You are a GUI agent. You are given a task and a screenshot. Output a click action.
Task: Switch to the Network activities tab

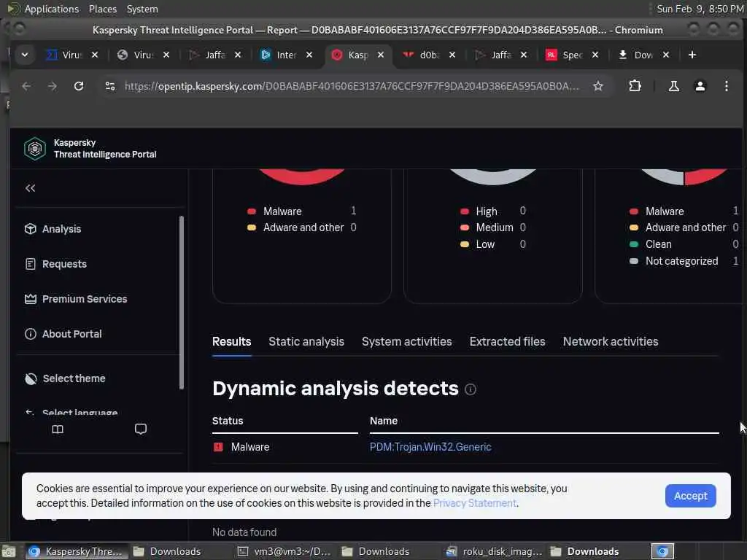pos(611,341)
